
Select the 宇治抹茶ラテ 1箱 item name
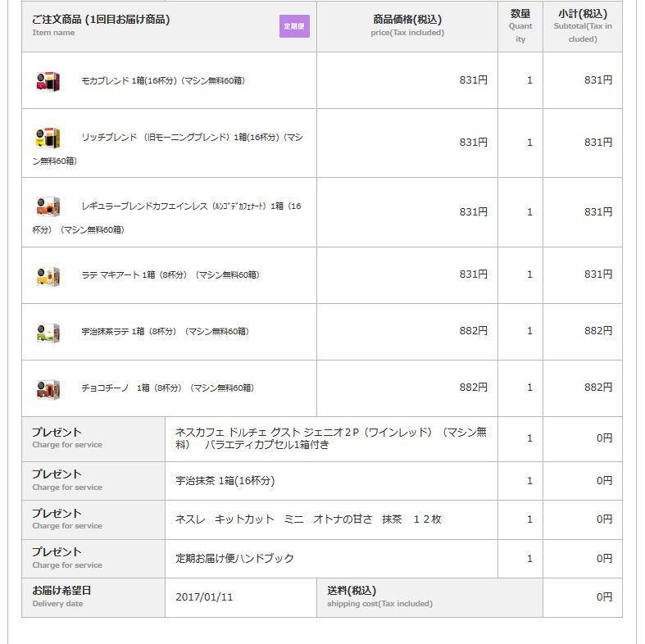165,332
